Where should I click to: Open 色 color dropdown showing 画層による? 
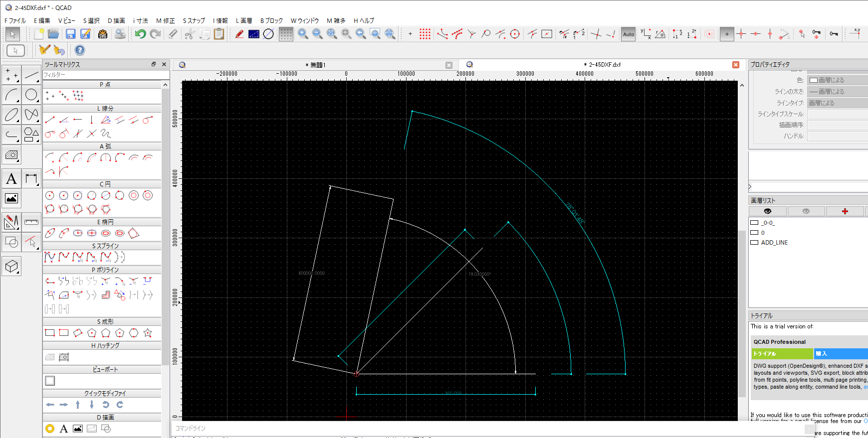click(x=838, y=80)
